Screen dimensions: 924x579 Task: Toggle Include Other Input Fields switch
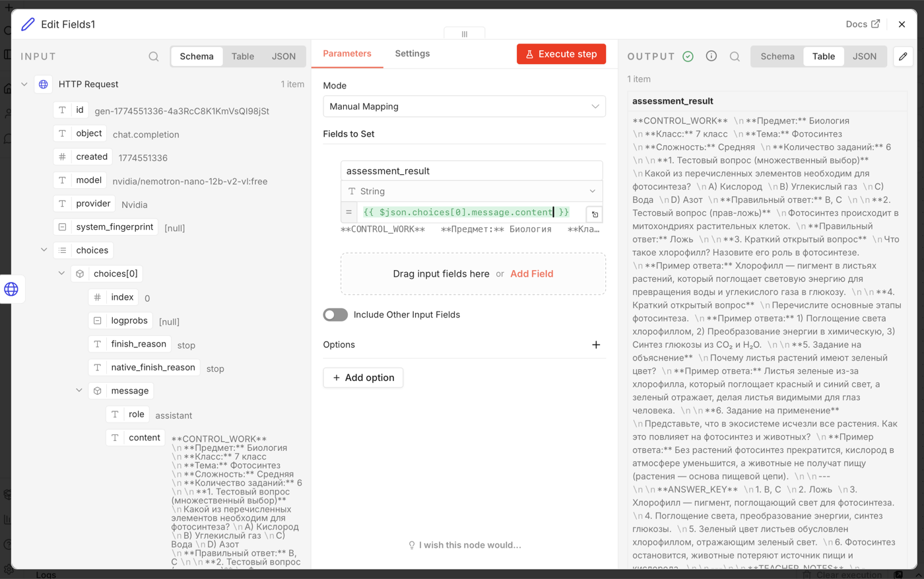[x=335, y=315]
